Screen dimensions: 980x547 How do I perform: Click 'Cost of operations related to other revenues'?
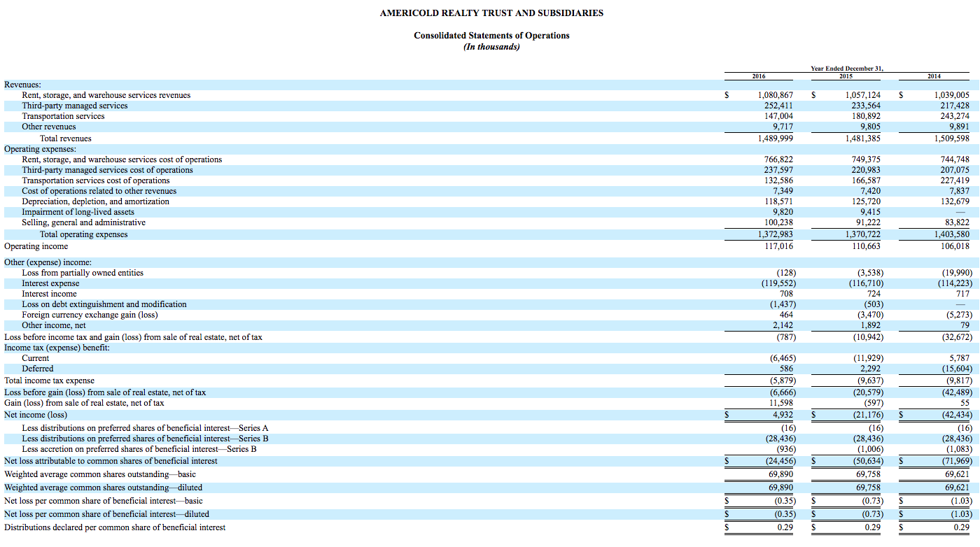click(x=99, y=191)
